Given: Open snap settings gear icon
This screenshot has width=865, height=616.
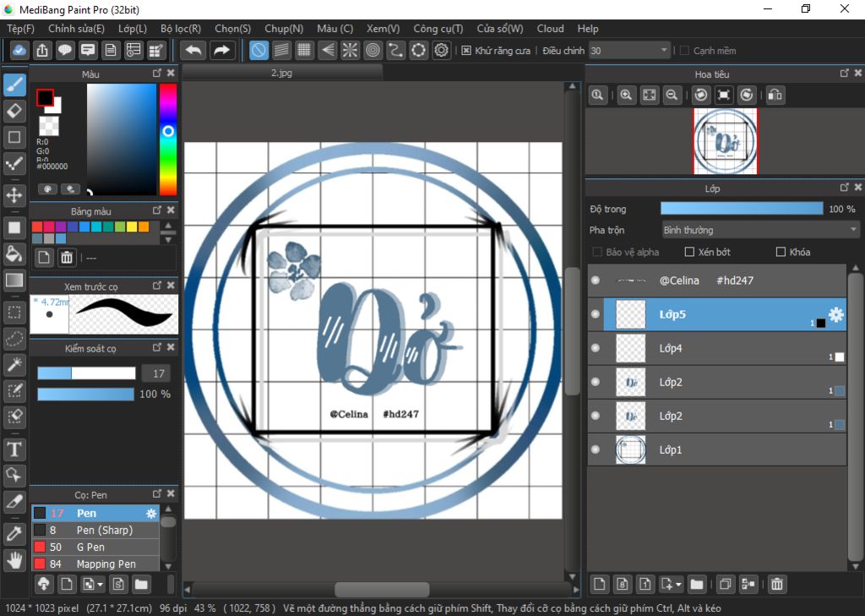Looking at the screenshot, I should pos(441,50).
